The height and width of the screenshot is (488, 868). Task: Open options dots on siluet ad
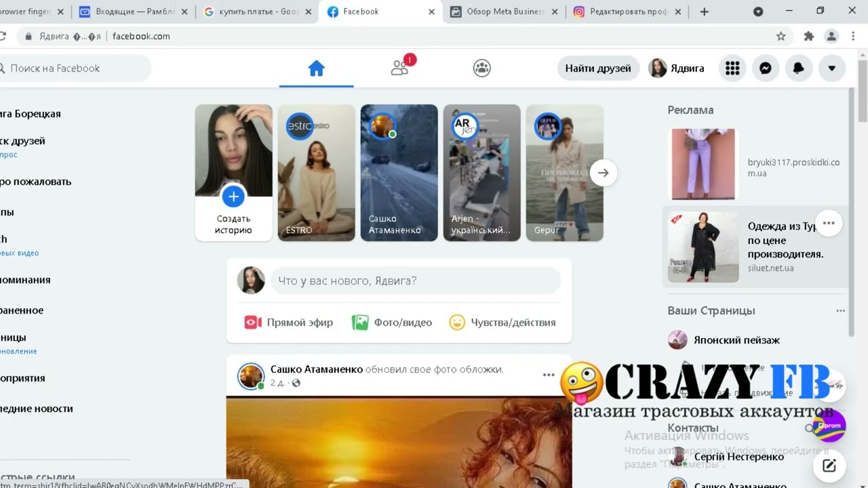click(829, 222)
